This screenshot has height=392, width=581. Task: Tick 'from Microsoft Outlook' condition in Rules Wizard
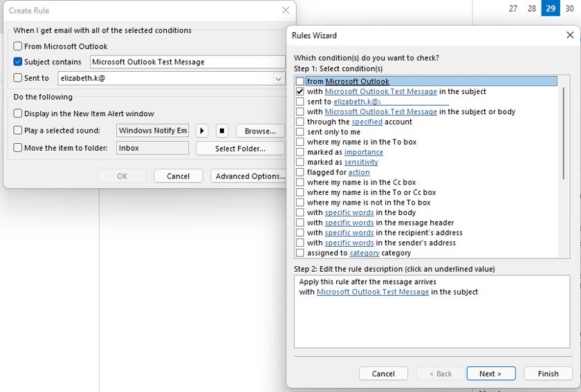pyautogui.click(x=300, y=82)
